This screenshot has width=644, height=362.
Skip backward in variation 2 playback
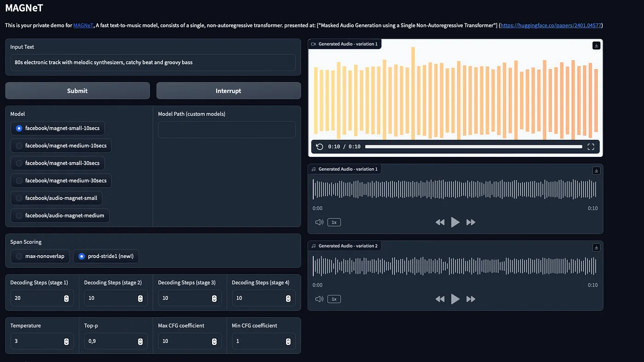[440, 299]
